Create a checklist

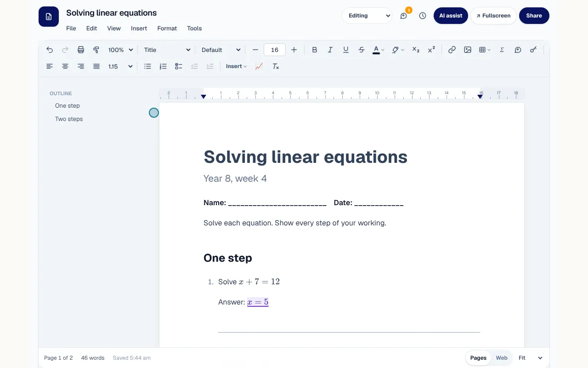[179, 66]
